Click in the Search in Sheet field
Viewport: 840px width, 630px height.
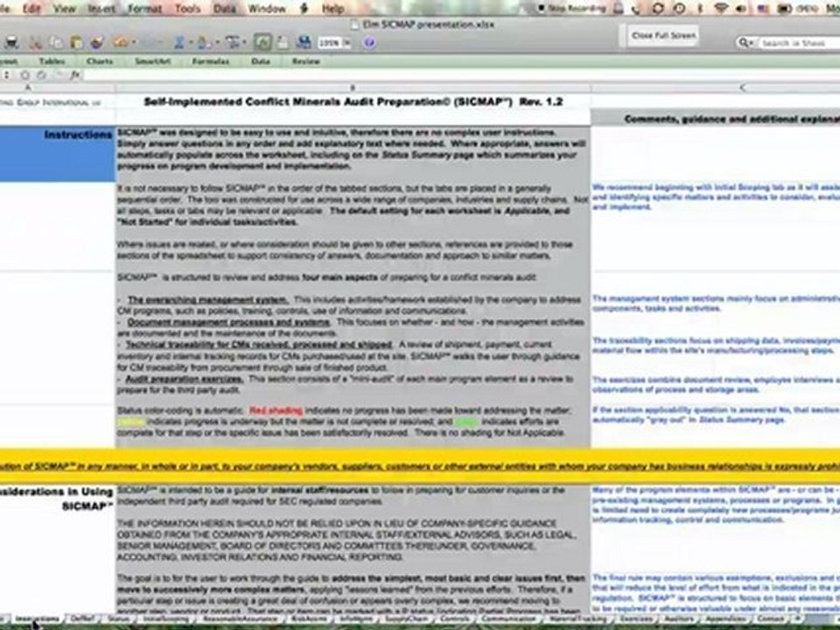click(x=799, y=43)
